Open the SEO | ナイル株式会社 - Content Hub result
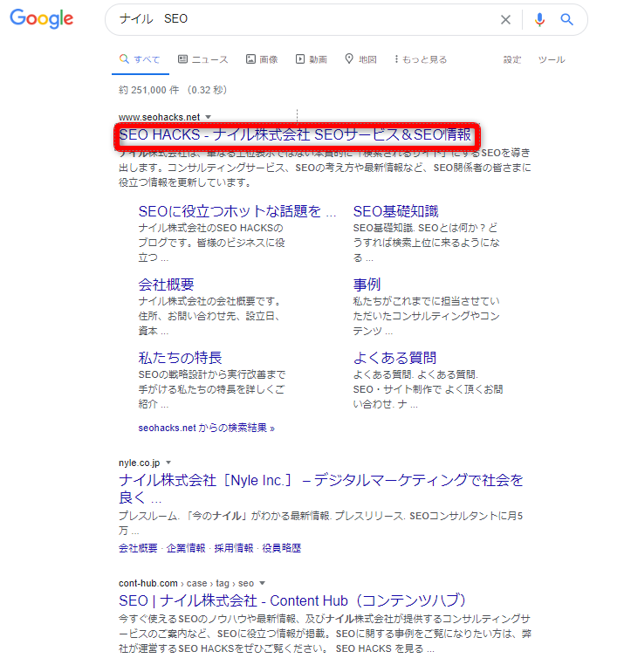This screenshot has height=672, width=624. click(292, 600)
